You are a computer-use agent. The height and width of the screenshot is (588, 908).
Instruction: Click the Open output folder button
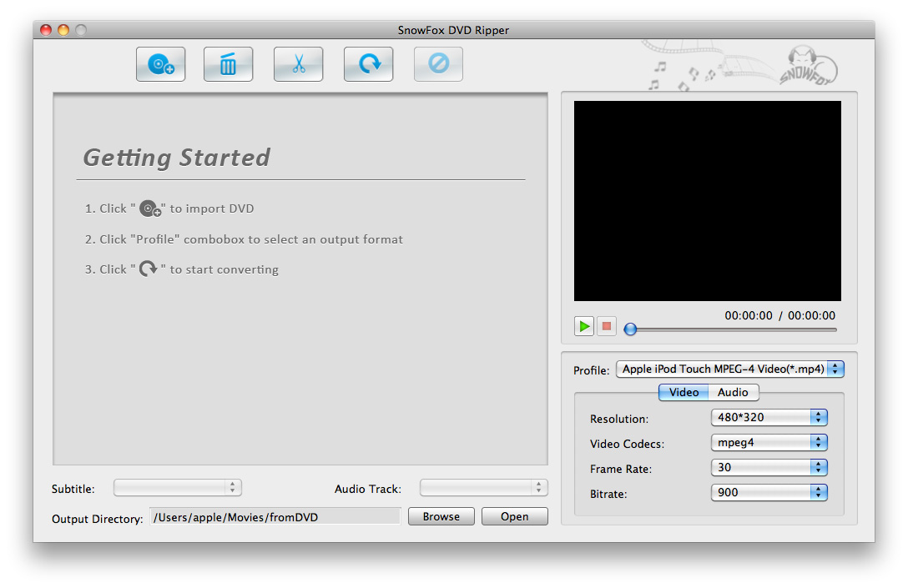click(x=514, y=517)
